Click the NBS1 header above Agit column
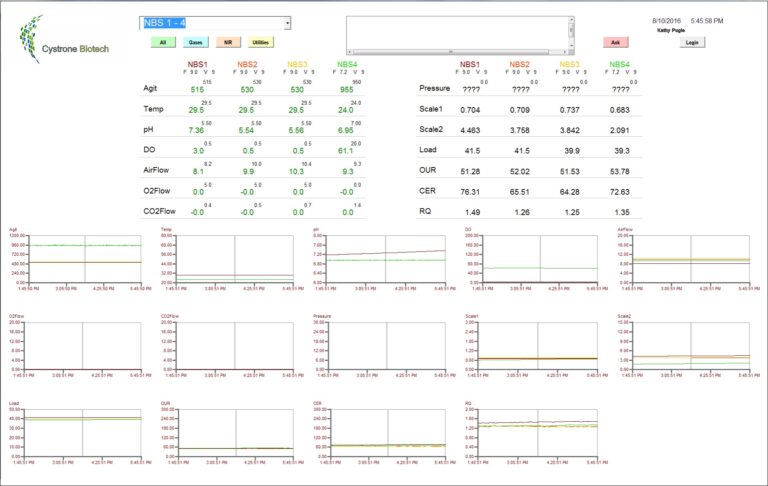The width and height of the screenshot is (768, 486). (x=197, y=64)
